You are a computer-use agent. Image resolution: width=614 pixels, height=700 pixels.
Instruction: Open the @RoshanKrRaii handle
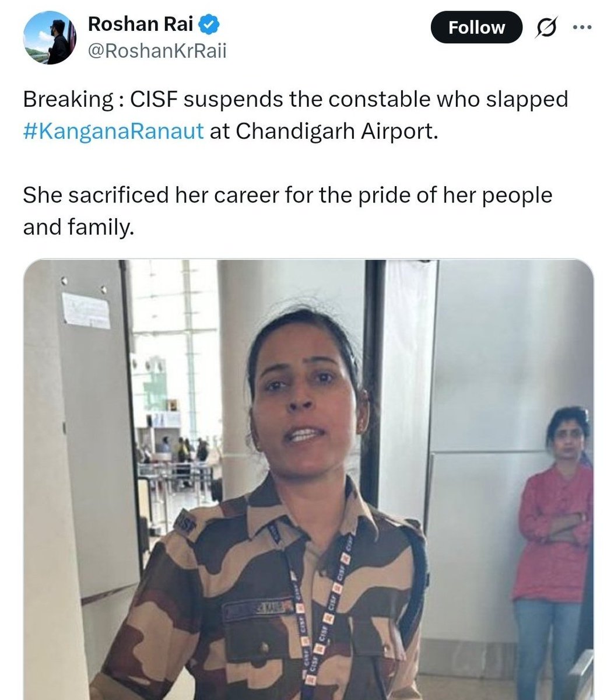[x=157, y=51]
